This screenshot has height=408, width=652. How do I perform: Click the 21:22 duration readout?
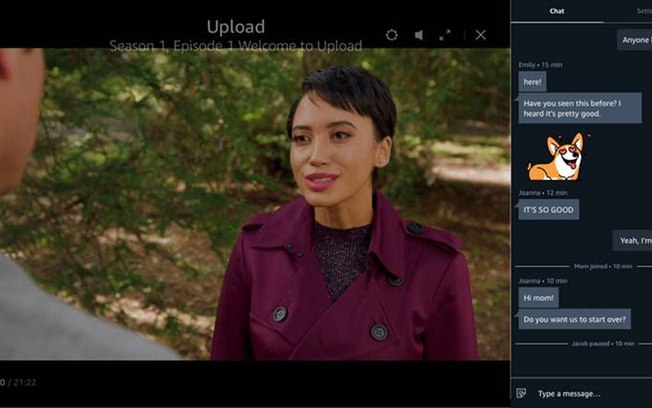click(x=25, y=383)
